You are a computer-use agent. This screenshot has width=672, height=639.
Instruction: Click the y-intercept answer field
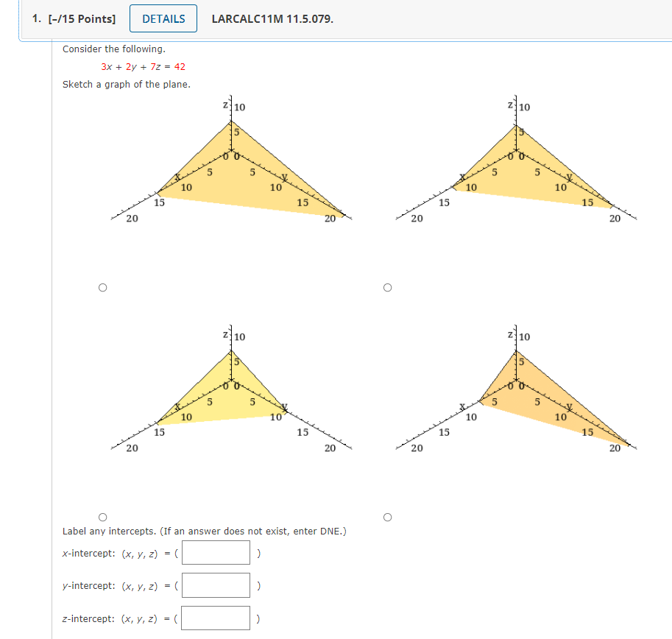pyautogui.click(x=216, y=585)
